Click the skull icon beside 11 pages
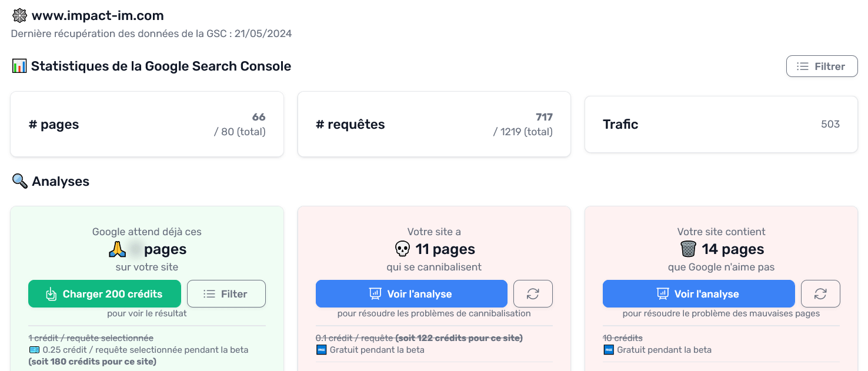Image resolution: width=868 pixels, height=371 pixels. 402,249
